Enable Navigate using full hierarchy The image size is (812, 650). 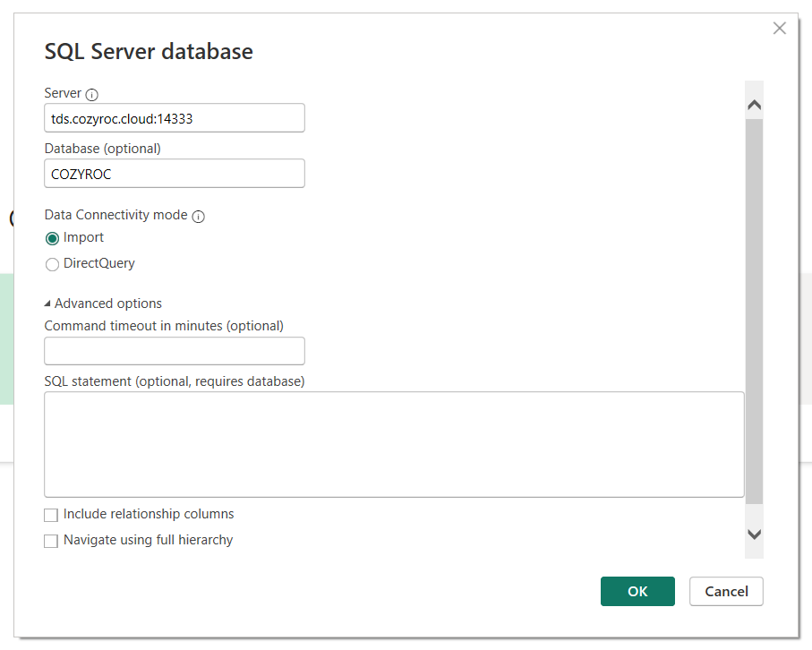tap(51, 541)
